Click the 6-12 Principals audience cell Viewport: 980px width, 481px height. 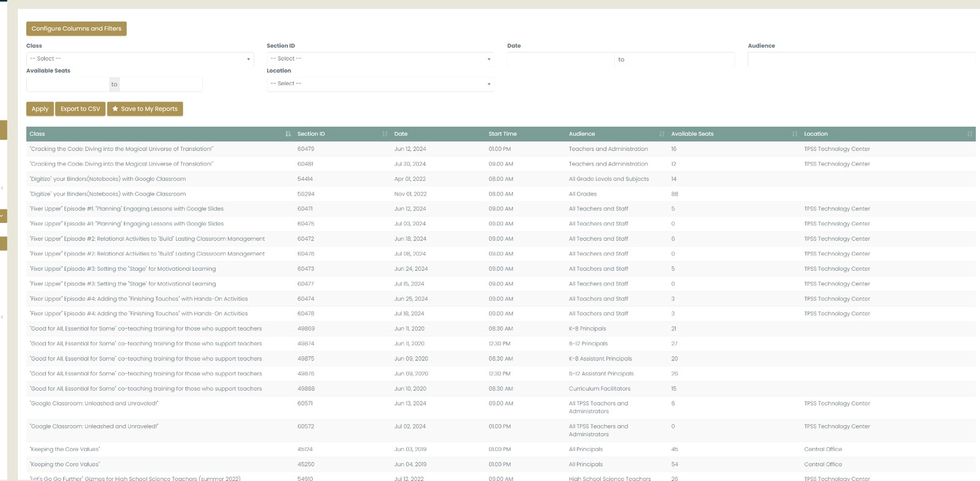[588, 344]
